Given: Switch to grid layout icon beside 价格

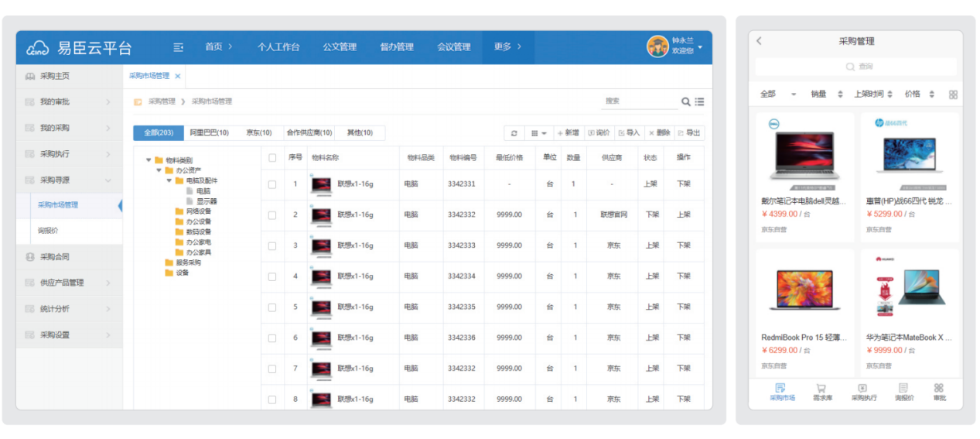Looking at the screenshot, I should [953, 94].
